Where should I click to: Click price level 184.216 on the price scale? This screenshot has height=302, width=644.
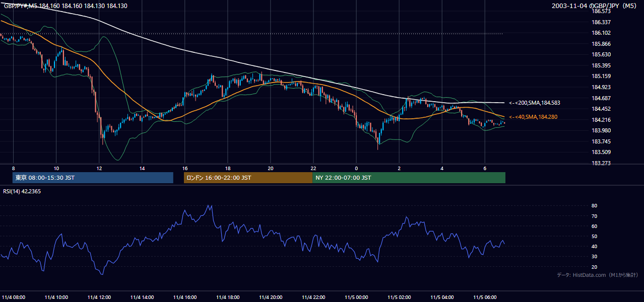tap(601, 120)
